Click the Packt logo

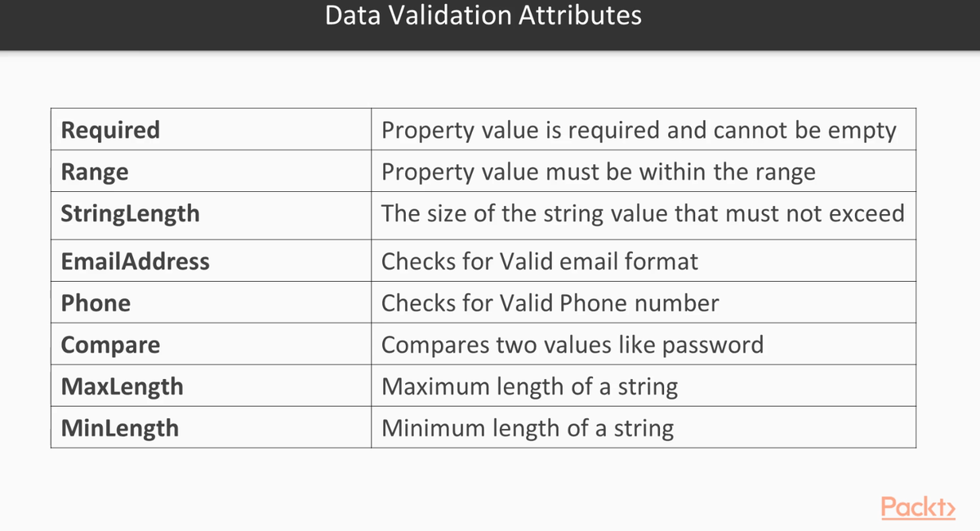918,507
